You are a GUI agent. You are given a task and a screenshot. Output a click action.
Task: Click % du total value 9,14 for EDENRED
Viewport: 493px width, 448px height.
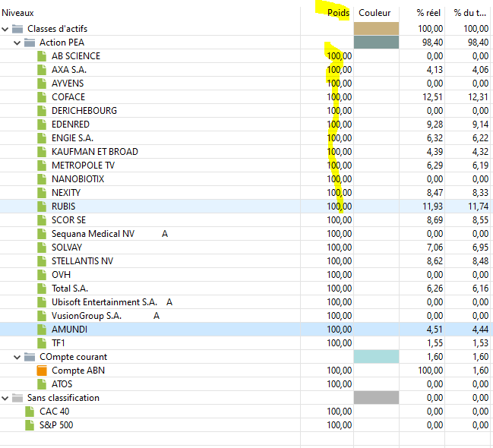click(480, 125)
